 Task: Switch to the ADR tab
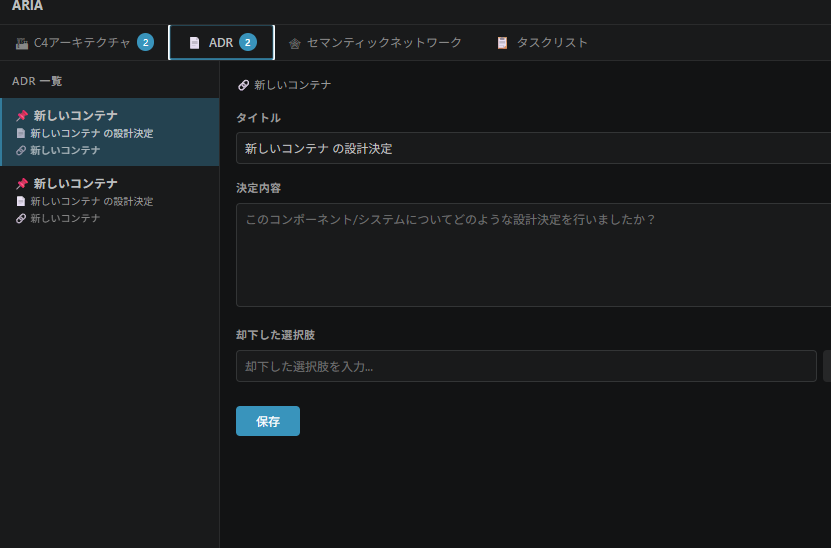click(x=222, y=42)
